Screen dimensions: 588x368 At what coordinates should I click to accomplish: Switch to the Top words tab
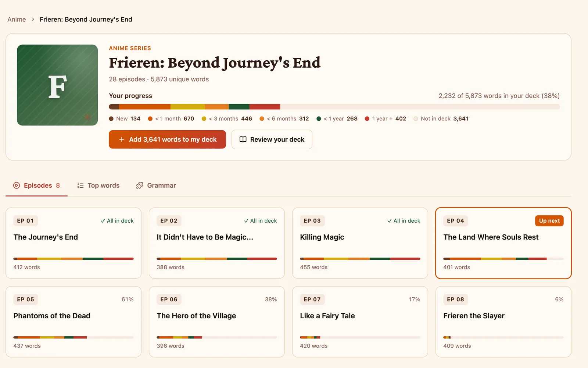point(98,185)
